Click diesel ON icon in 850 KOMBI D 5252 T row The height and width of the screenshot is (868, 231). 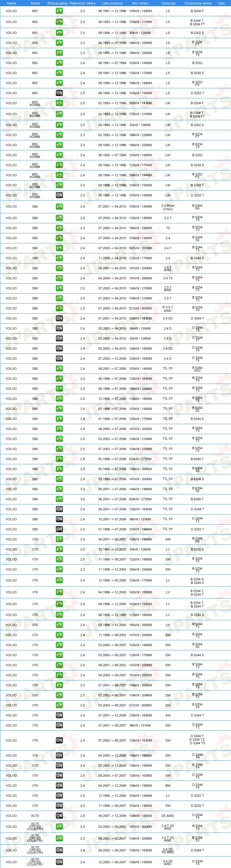click(x=59, y=195)
